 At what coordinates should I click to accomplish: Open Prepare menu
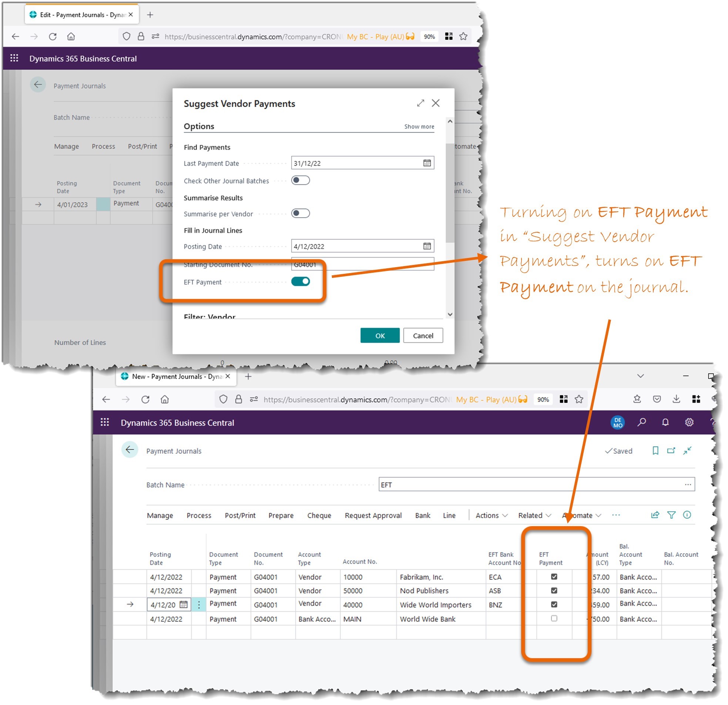coord(281,516)
